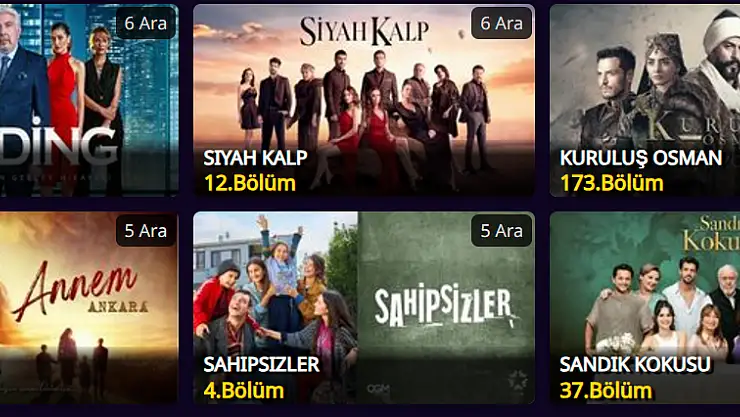Image resolution: width=740 pixels, height=417 pixels.
Task: Click the 5 Ara badge on Sahipsizler
Action: [502, 231]
